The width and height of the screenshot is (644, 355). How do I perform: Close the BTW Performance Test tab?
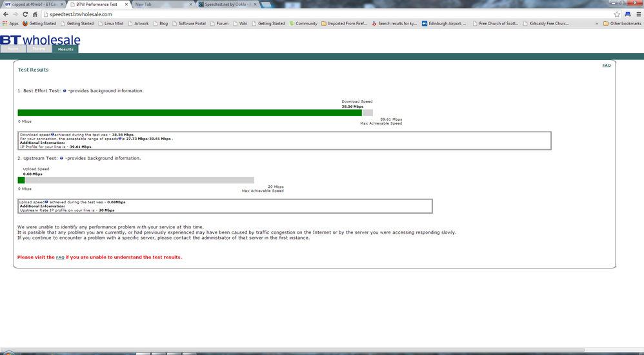[126, 4]
